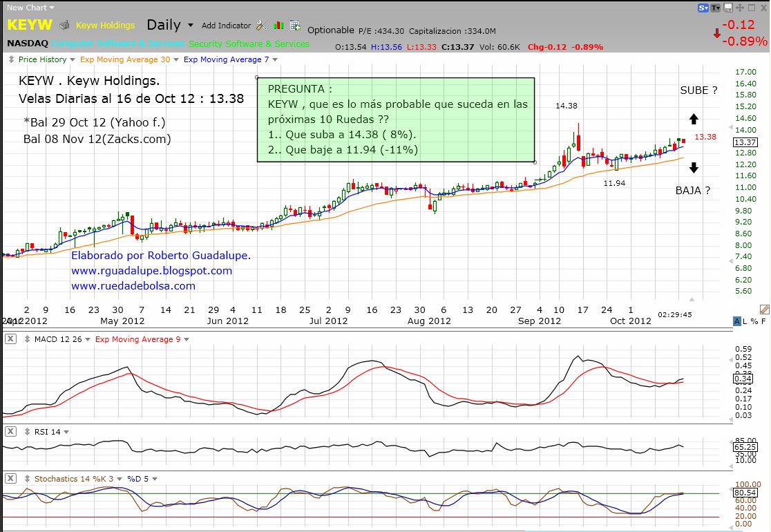Click the Oct 2012 time axis label
Image resolution: width=771 pixels, height=532 pixels.
pyautogui.click(x=630, y=321)
